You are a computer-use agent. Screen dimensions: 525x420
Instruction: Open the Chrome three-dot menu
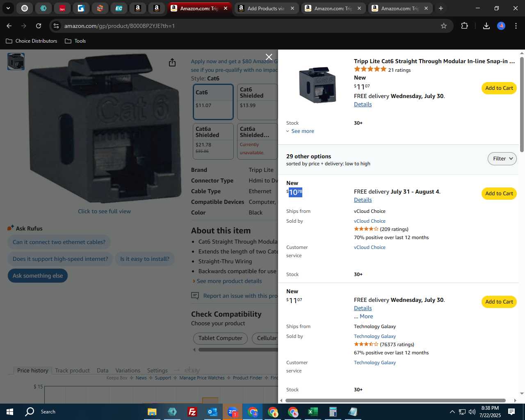tap(516, 26)
